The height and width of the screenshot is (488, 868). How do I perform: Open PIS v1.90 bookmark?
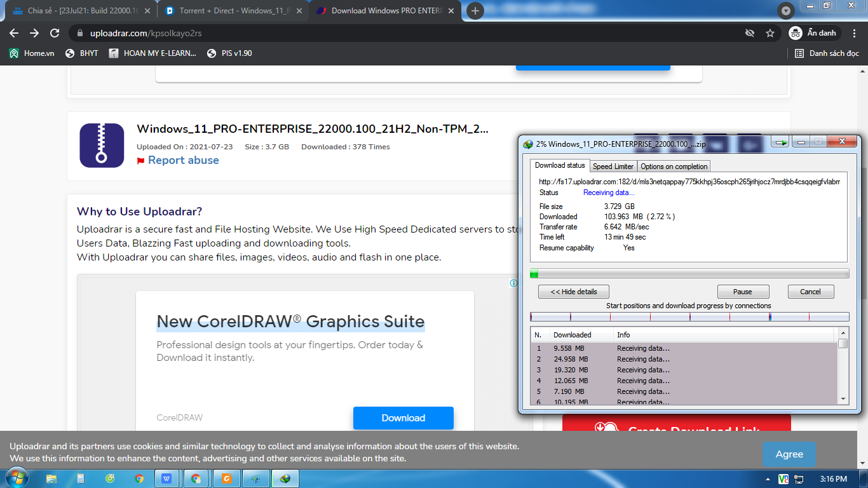tap(229, 53)
